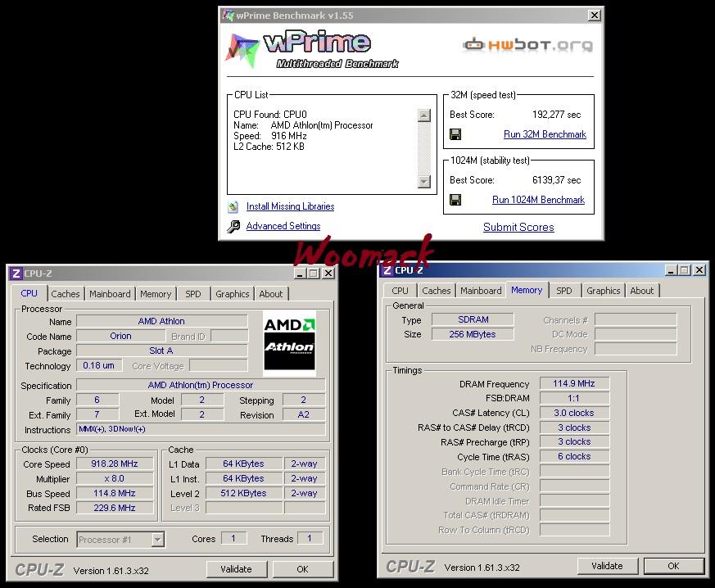Viewport: 715px width, 588px height.
Task: Click the Bus Speed value 114.8 MHz
Action: [x=115, y=493]
